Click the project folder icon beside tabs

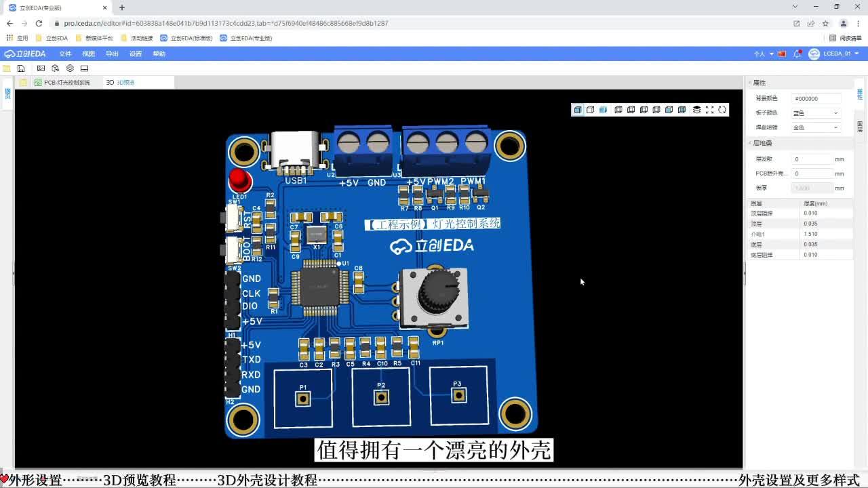[x=23, y=83]
